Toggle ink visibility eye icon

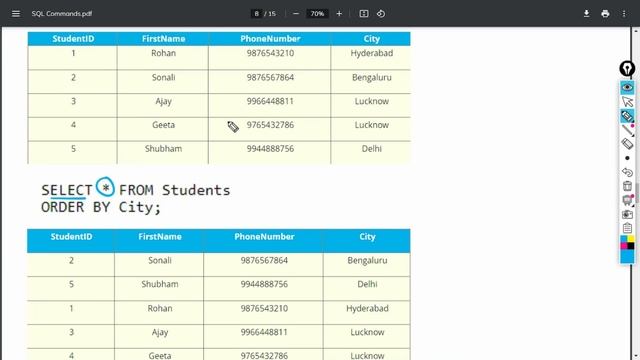coord(627,87)
